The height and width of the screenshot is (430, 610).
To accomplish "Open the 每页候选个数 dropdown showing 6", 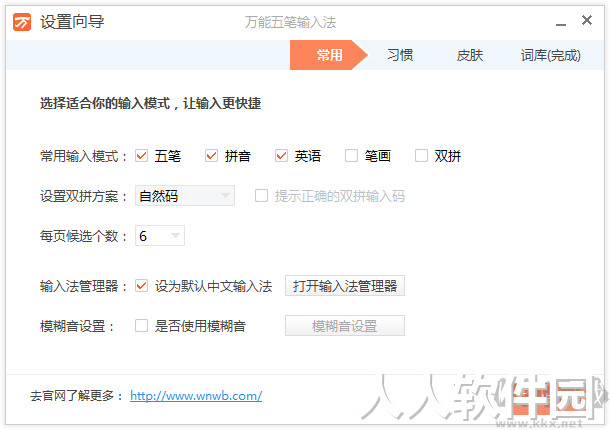I will (x=160, y=235).
